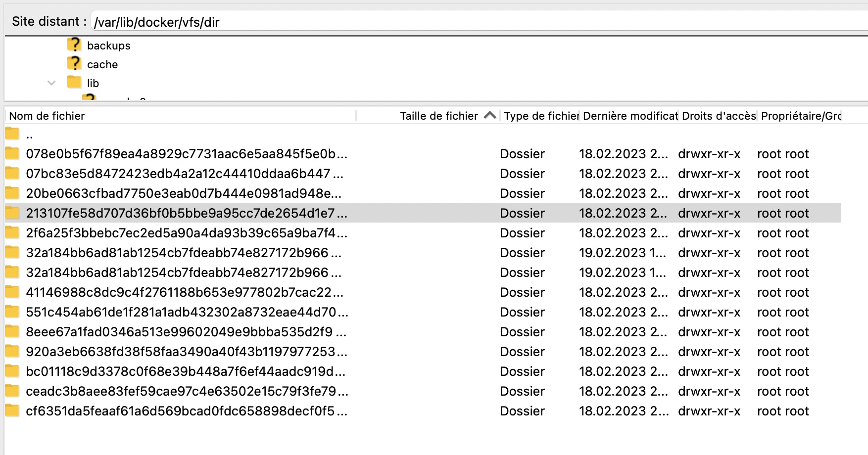Click folder icon of bc01118c9d3378 directory
Viewport: 868px width, 455px height.
(x=12, y=371)
